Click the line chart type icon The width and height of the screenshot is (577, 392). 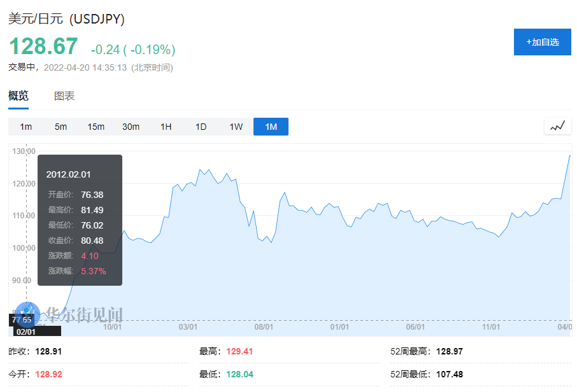pos(557,127)
